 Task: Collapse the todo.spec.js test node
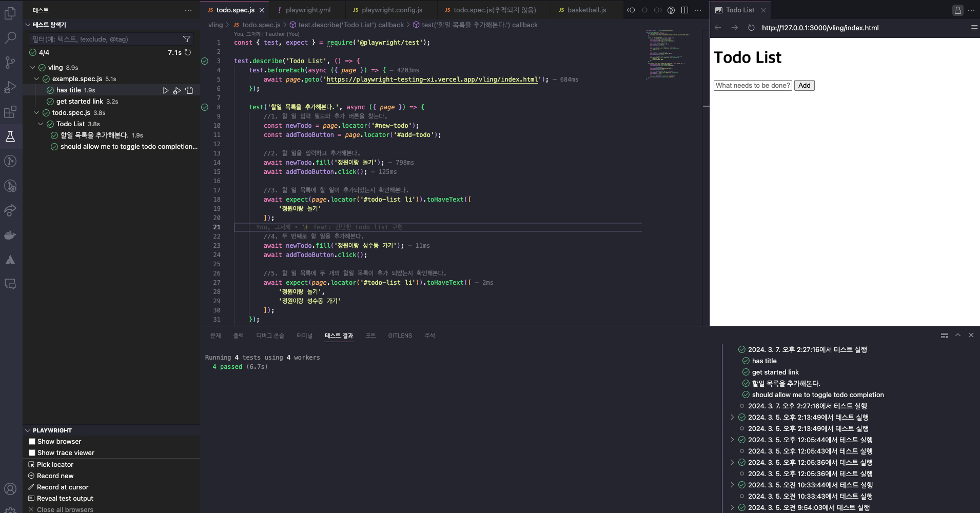pyautogui.click(x=36, y=113)
